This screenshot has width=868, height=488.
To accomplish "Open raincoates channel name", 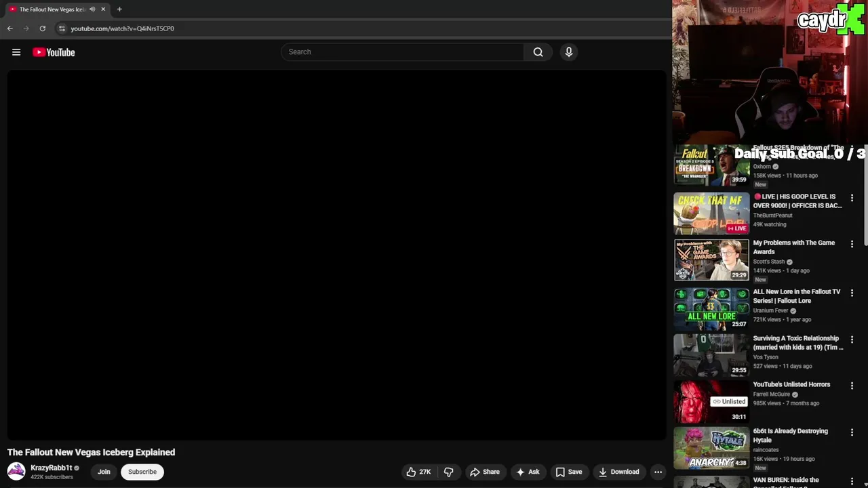I will [x=766, y=449].
